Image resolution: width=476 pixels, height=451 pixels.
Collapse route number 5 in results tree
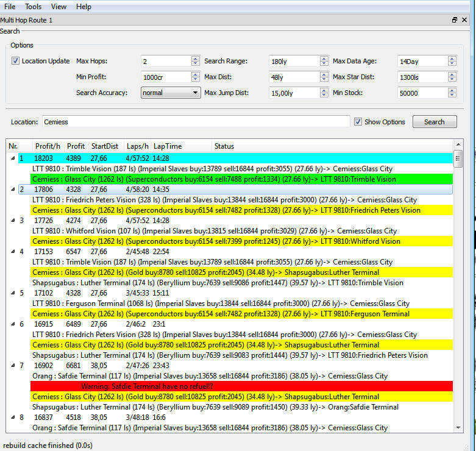tap(13, 293)
